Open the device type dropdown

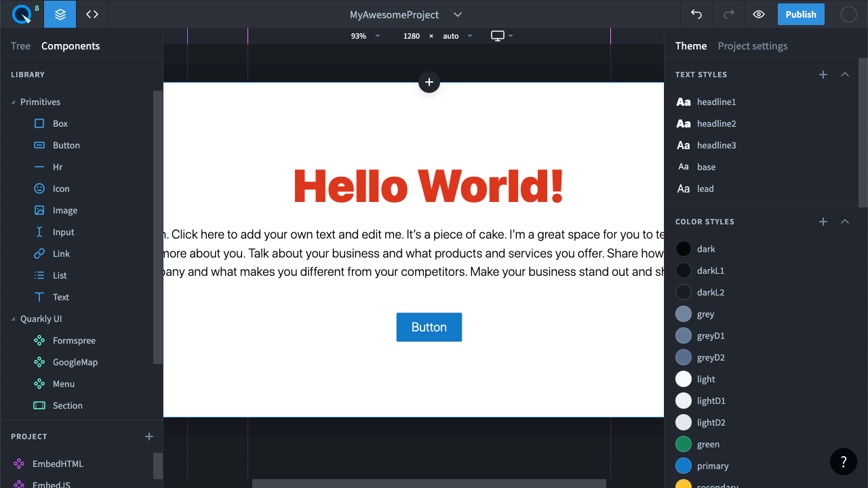(502, 36)
